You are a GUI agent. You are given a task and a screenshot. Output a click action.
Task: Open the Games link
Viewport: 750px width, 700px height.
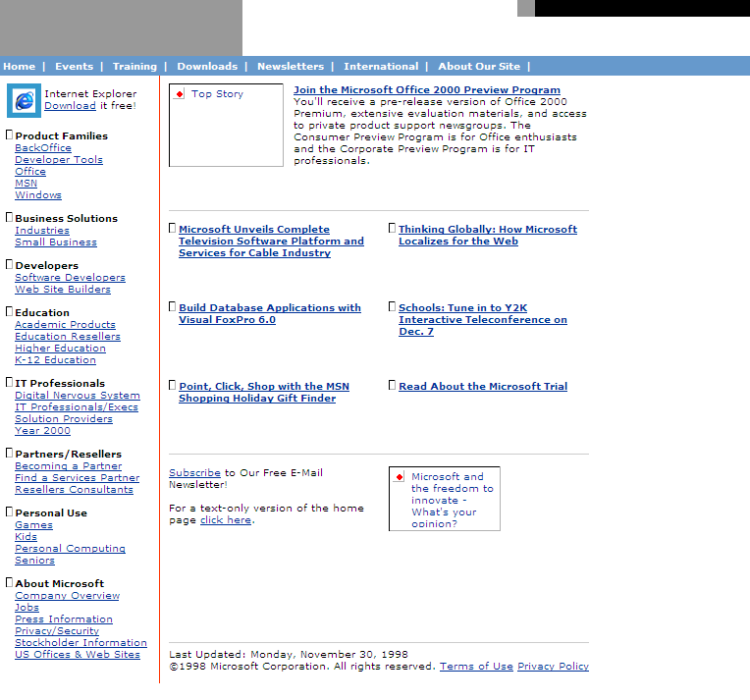click(34, 525)
